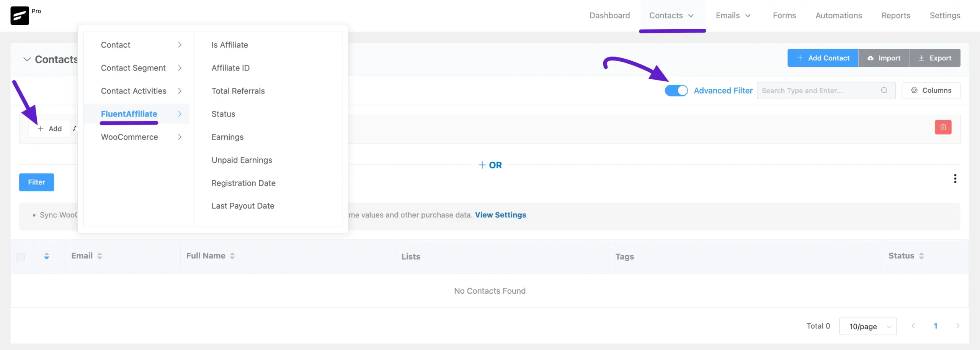Open the Dashboard menu item
980x350 pixels.
[x=609, y=16]
